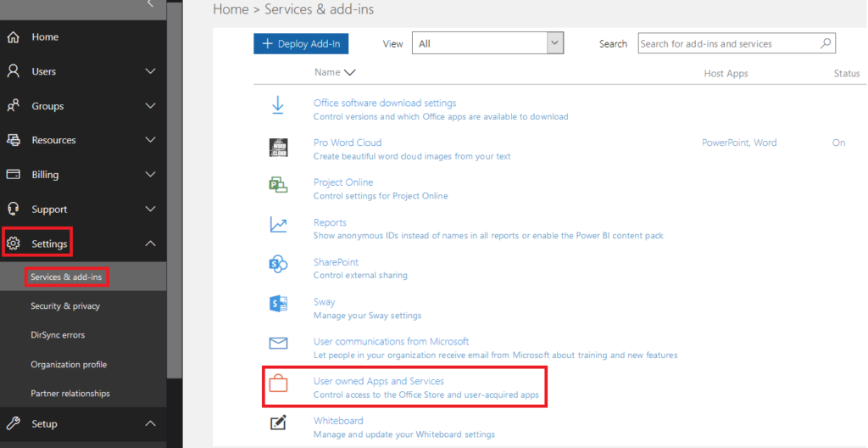Click the Users person icon
868x448 pixels.
click(x=14, y=71)
